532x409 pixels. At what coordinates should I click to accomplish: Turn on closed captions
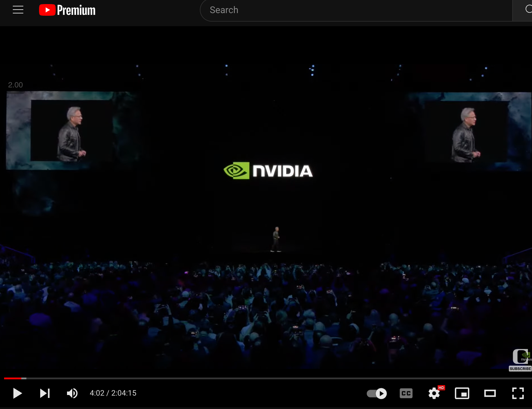coord(406,394)
